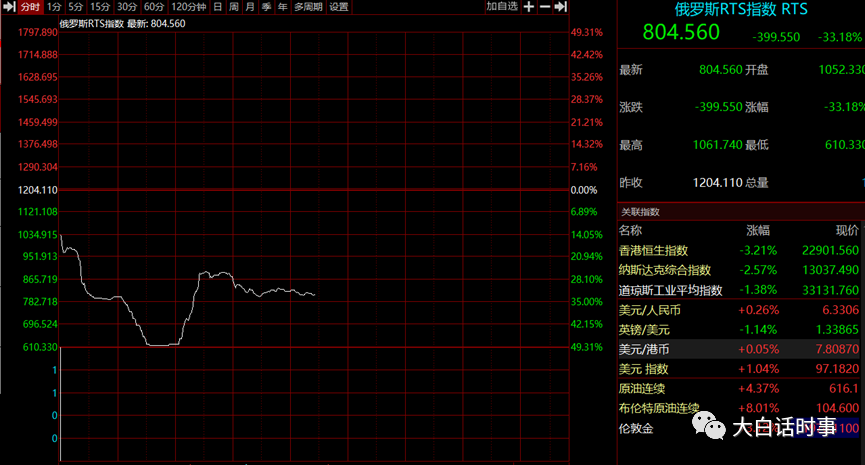
Task: Click the 0.00% percentage axis label
Action: pos(584,190)
